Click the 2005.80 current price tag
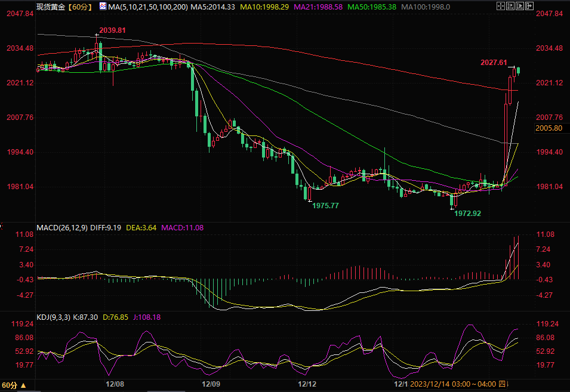 [549, 128]
